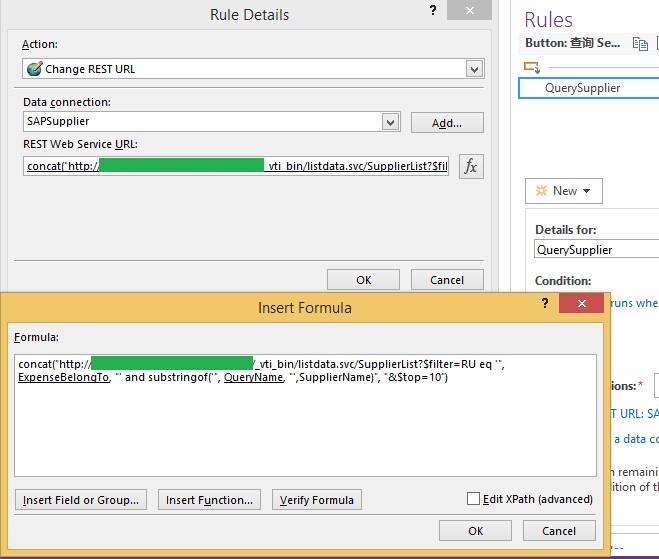Click the Rule Details help question mark

click(x=432, y=12)
